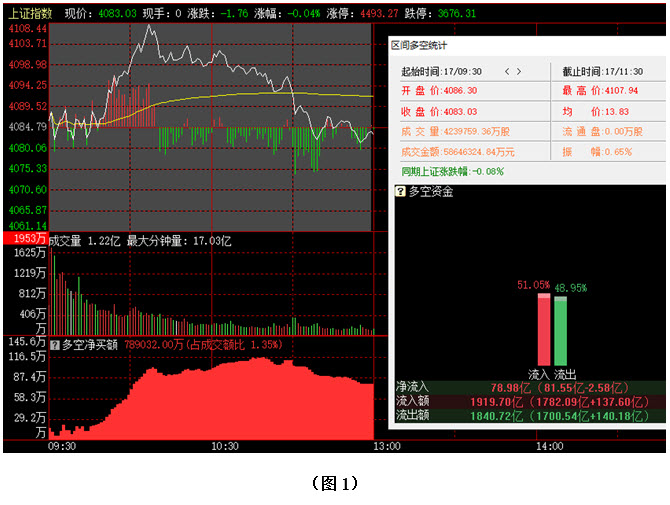The image size is (670, 505).
Task: Click the 10:30 time axis marker
Action: click(223, 446)
